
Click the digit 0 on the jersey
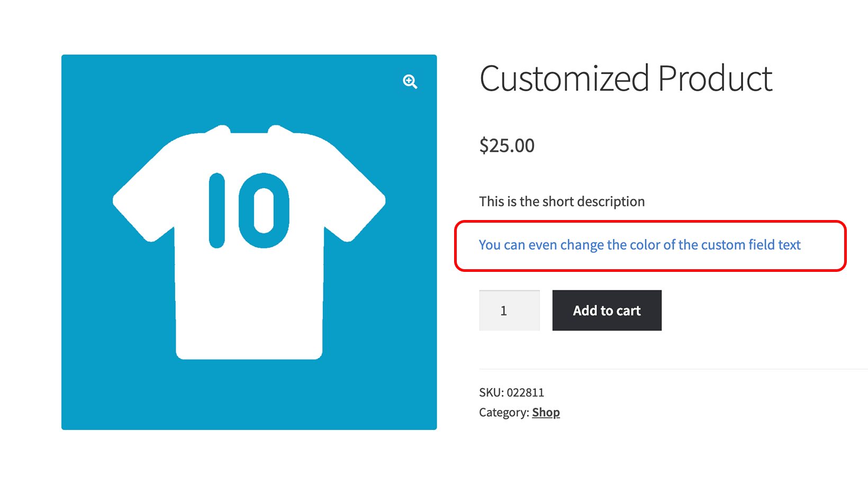(264, 211)
